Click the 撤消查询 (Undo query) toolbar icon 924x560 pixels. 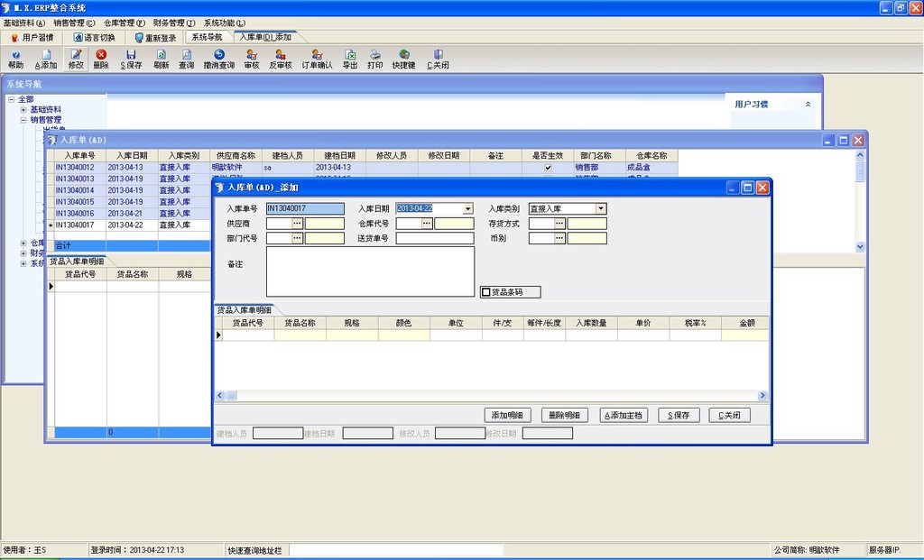tap(218, 55)
